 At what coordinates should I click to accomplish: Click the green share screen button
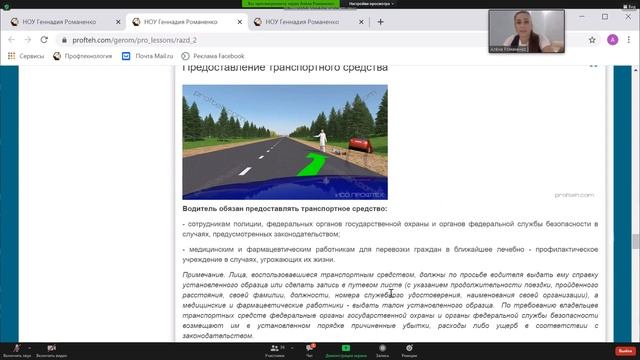point(346,350)
